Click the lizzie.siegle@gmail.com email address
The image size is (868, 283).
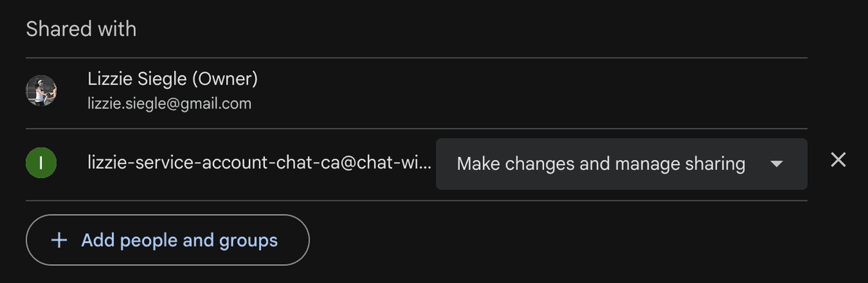[169, 104]
